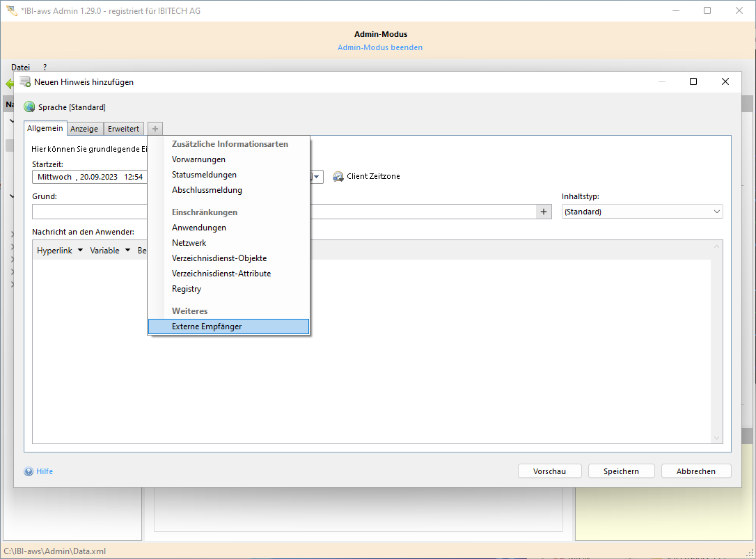
Task: Click the blue Hilfe question mark icon
Action: pos(29,471)
